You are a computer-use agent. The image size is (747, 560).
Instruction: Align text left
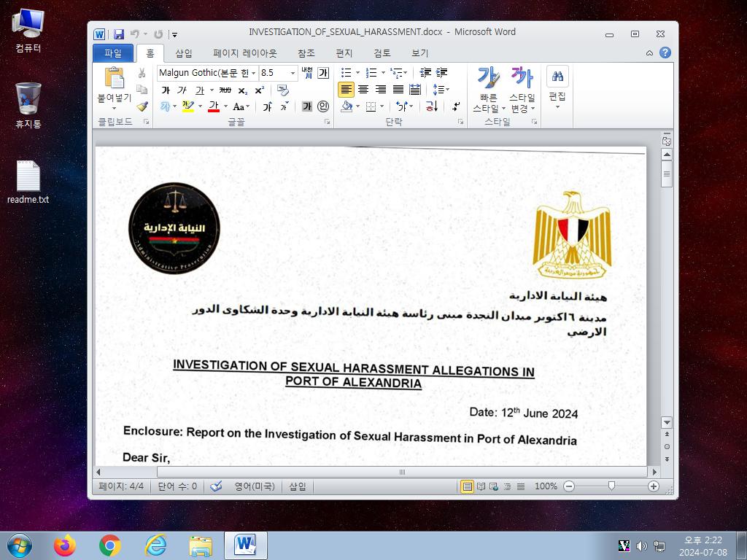point(346,90)
